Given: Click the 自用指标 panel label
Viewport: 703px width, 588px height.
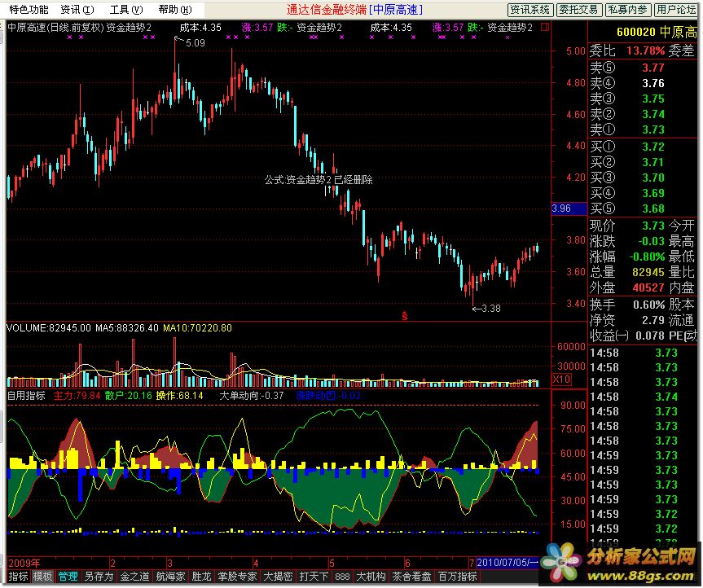Looking at the screenshot, I should click(x=26, y=396).
